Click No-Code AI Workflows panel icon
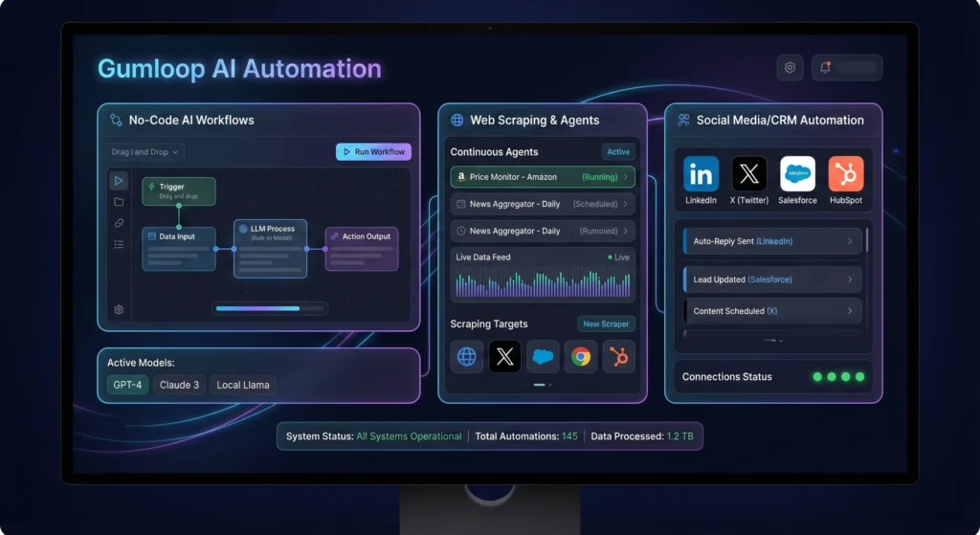980x535 pixels. coord(116,120)
